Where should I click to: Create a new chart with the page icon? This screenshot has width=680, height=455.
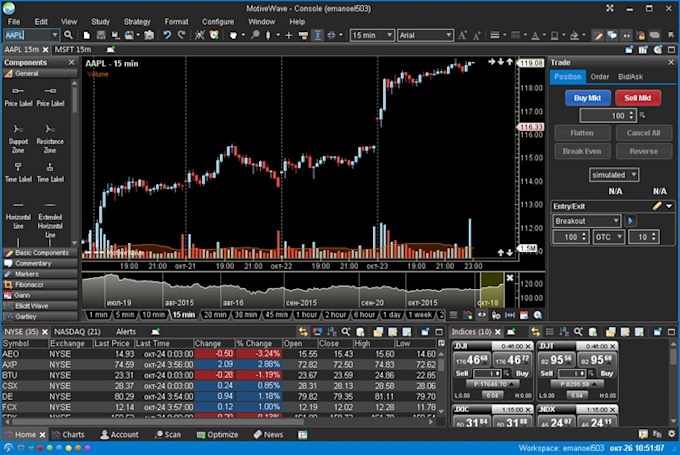[87, 35]
